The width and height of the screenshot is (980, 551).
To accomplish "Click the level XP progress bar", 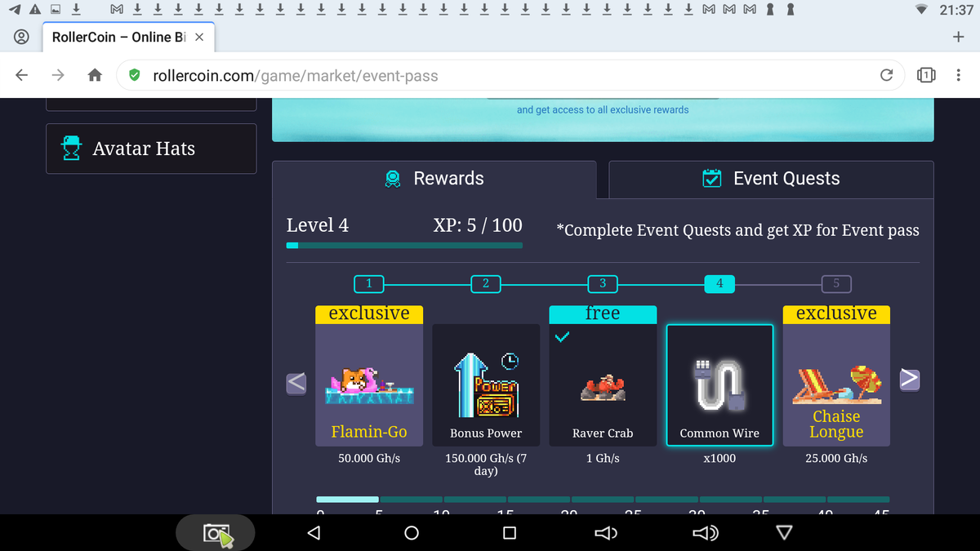I will [x=404, y=245].
